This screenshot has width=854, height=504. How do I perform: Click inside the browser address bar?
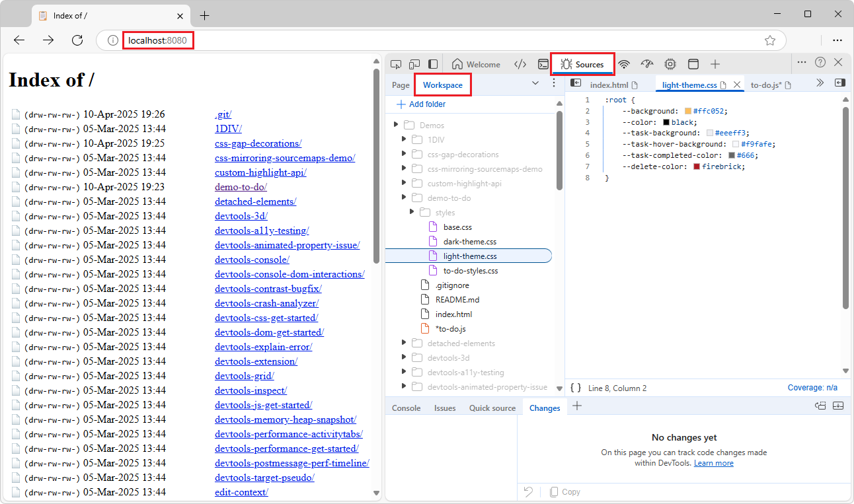[x=158, y=40]
